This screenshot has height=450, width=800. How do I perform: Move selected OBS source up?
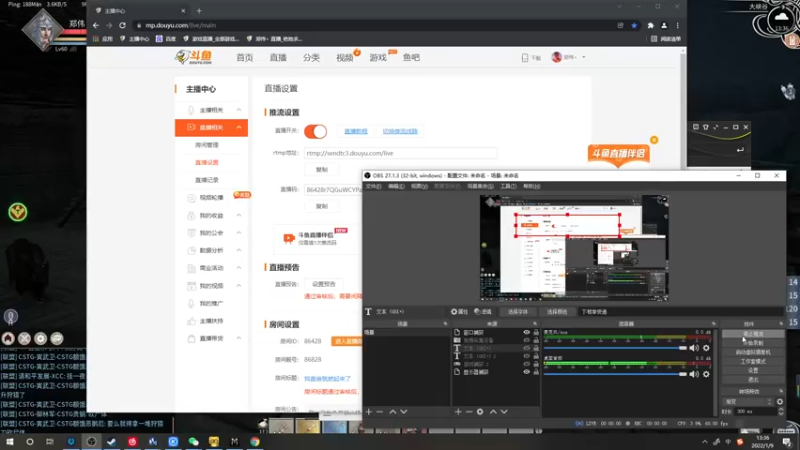(493, 412)
